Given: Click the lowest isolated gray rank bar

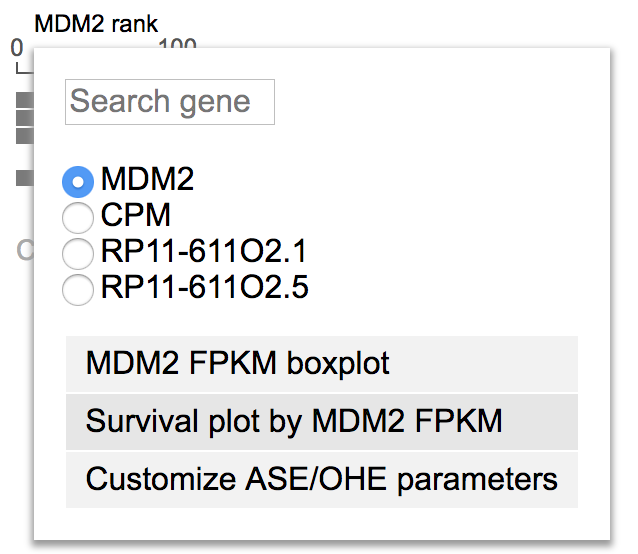Looking at the screenshot, I should click(25, 178).
